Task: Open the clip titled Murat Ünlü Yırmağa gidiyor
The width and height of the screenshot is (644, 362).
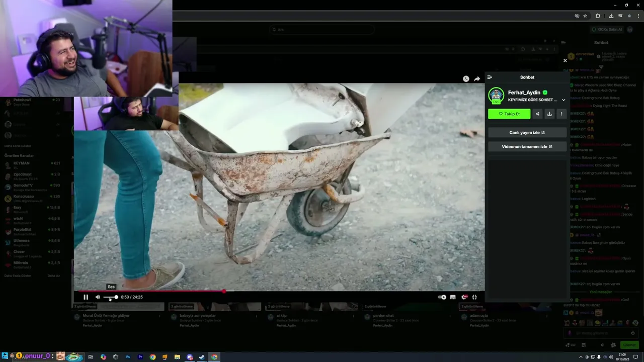Action: pos(106,316)
